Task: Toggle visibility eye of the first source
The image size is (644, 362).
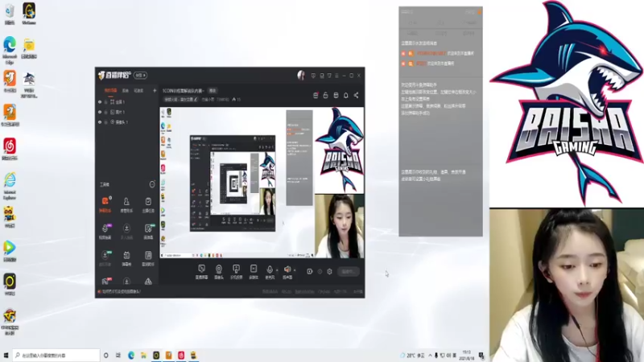Action: [100, 102]
